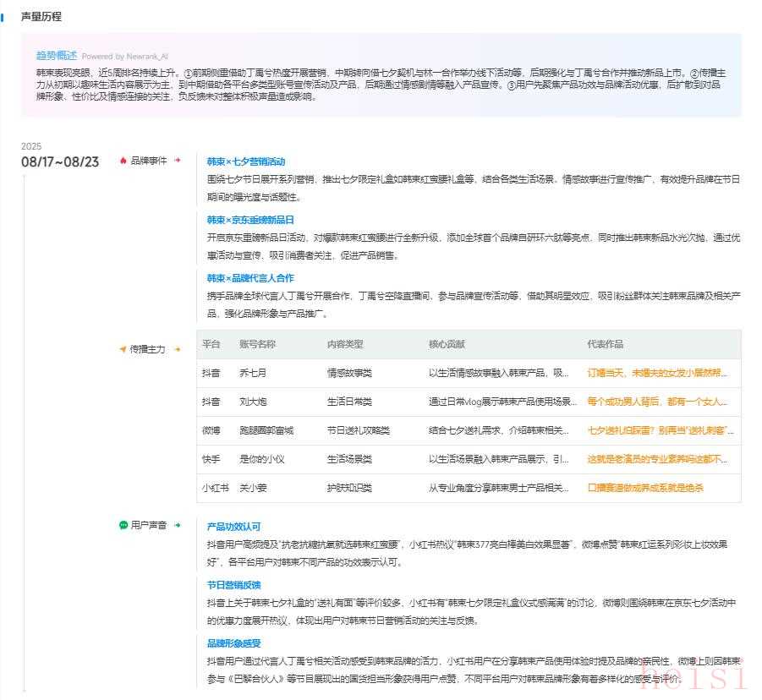Screen dimensions: 762x700
Task: Click the flame icon beside 品牌事件
Action: coord(123,160)
